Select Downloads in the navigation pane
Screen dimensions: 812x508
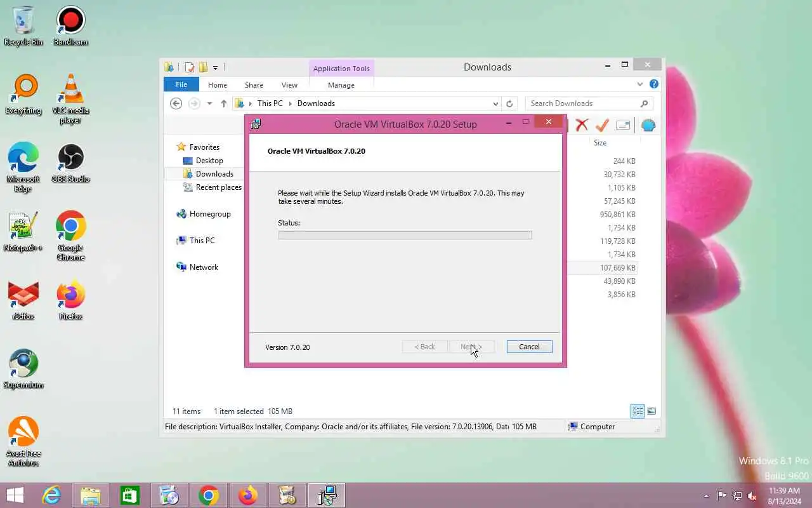pos(214,174)
